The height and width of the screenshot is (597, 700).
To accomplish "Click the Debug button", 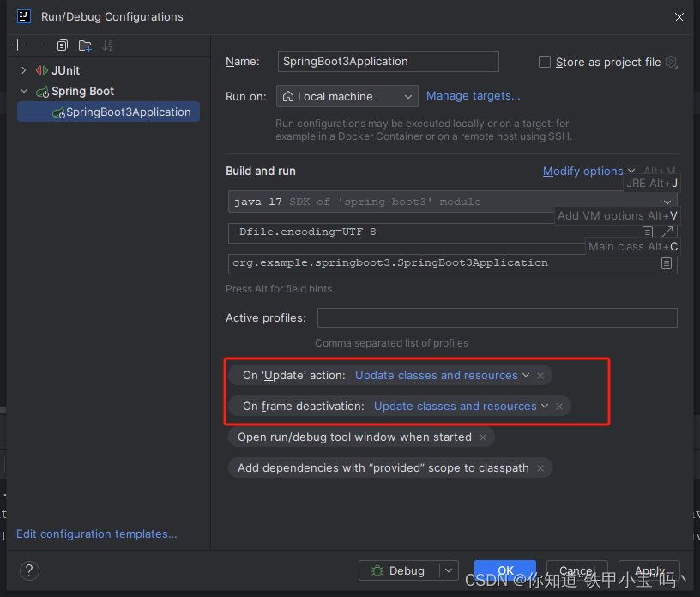I will pos(399,570).
